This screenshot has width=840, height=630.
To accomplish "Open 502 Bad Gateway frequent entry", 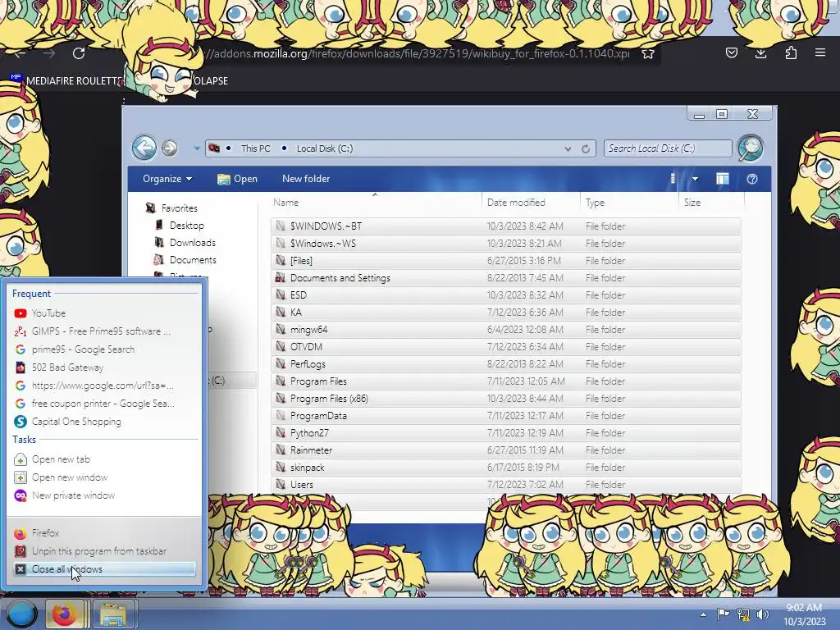I will coord(104,367).
